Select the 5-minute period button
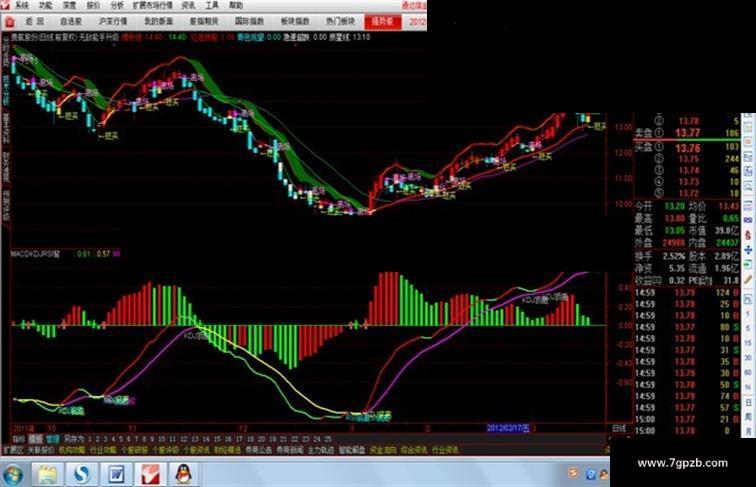 [748, 328]
